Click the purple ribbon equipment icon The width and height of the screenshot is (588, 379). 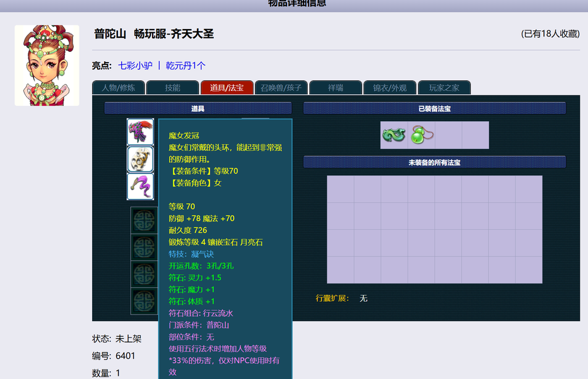pyautogui.click(x=140, y=186)
